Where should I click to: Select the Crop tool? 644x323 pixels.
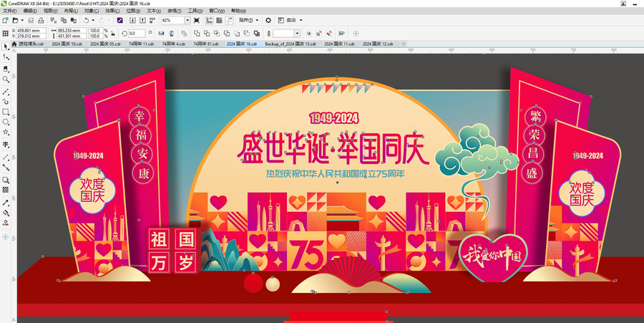(6, 69)
